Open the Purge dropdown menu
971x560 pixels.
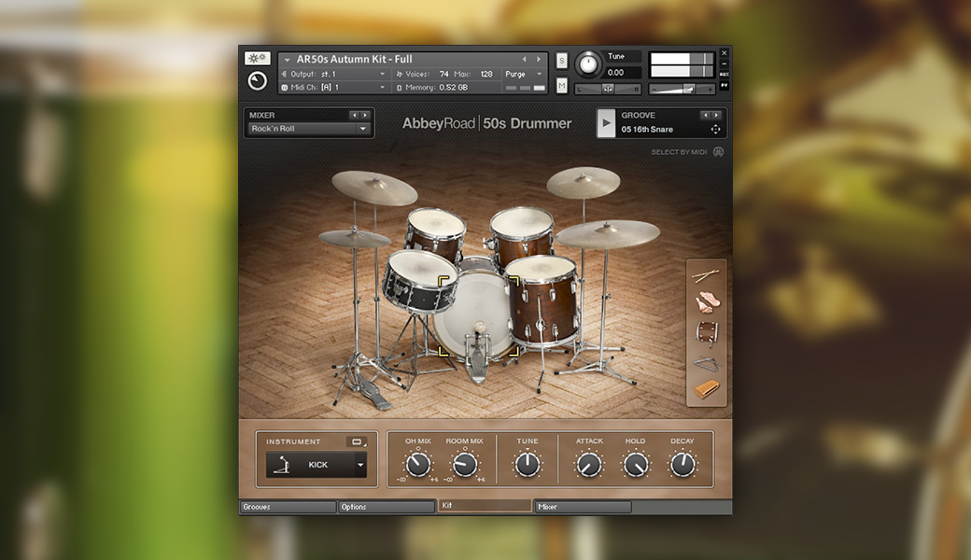(x=523, y=75)
